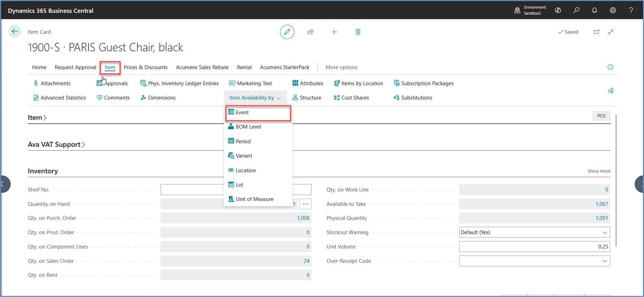Select Lot from availability menu
644x297 pixels.
click(257, 185)
